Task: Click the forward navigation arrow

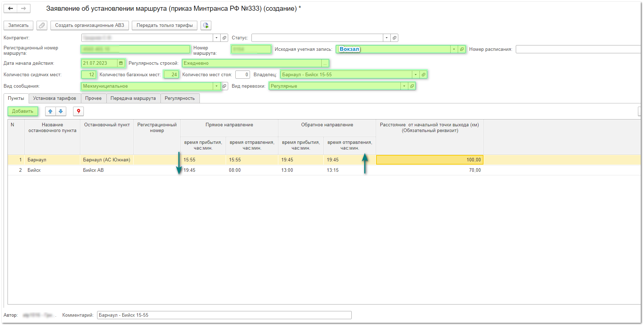Action: (x=24, y=9)
